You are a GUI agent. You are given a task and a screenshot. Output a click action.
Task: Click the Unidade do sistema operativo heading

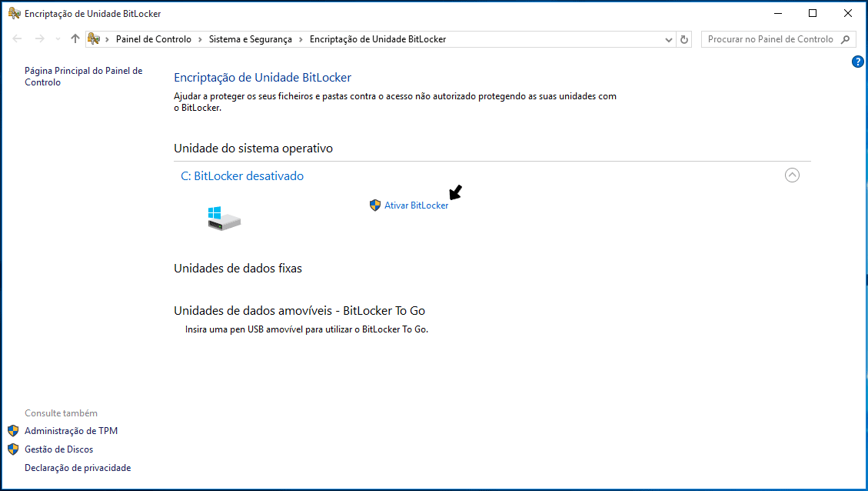253,149
